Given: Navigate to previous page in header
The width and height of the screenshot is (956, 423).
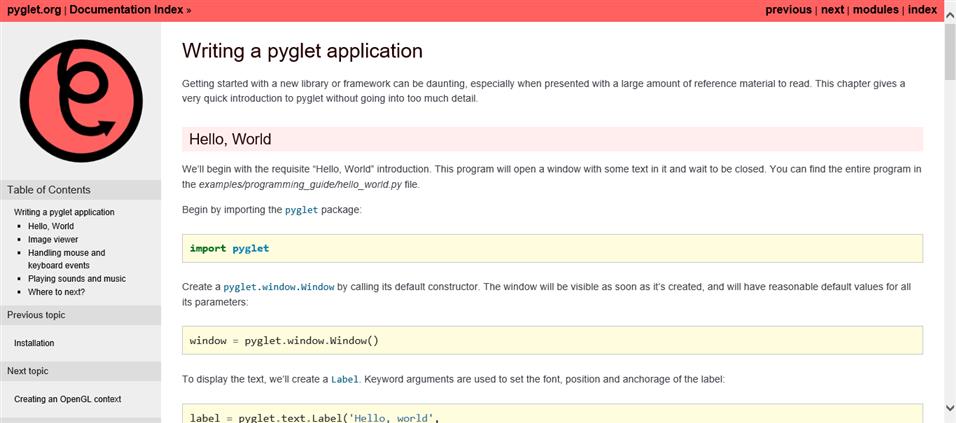Looking at the screenshot, I should [x=788, y=10].
